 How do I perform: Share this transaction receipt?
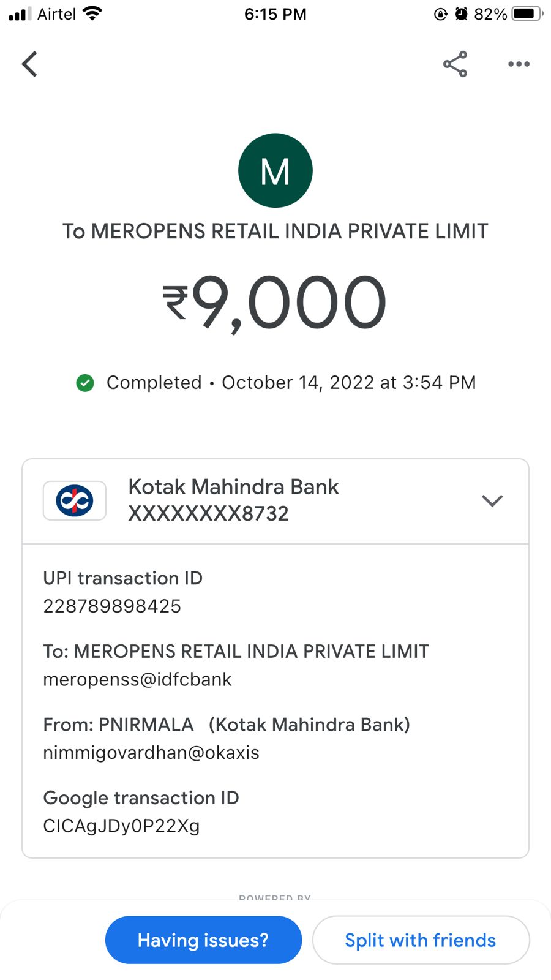pyautogui.click(x=455, y=64)
